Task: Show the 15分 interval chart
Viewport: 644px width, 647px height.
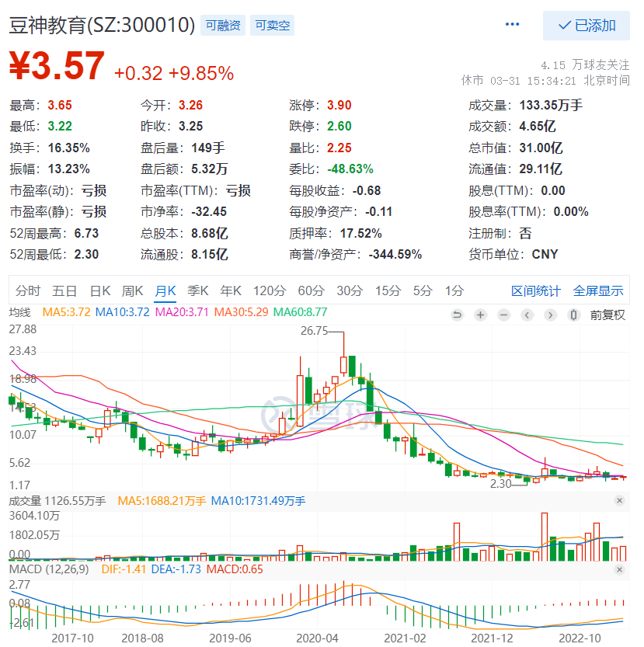Action: coord(388,291)
